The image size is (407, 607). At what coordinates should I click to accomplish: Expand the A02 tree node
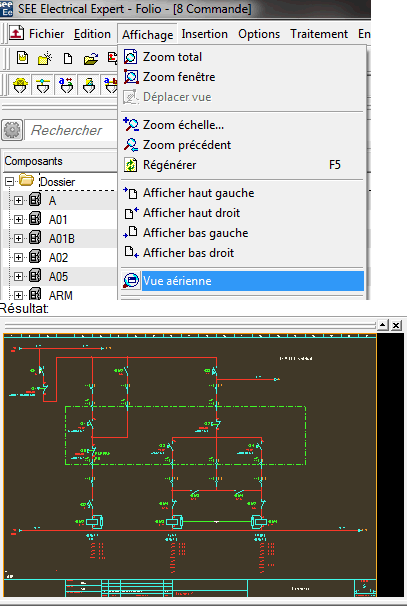[18, 257]
